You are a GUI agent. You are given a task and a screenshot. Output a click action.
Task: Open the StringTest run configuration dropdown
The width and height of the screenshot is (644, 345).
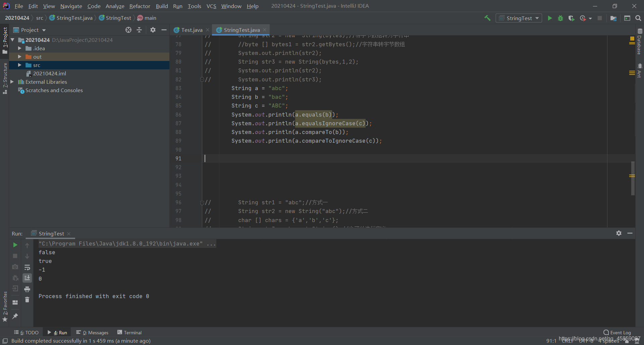click(519, 18)
